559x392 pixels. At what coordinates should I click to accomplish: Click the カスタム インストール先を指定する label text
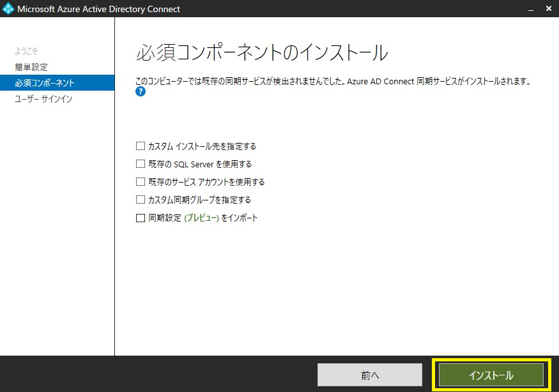202,146
